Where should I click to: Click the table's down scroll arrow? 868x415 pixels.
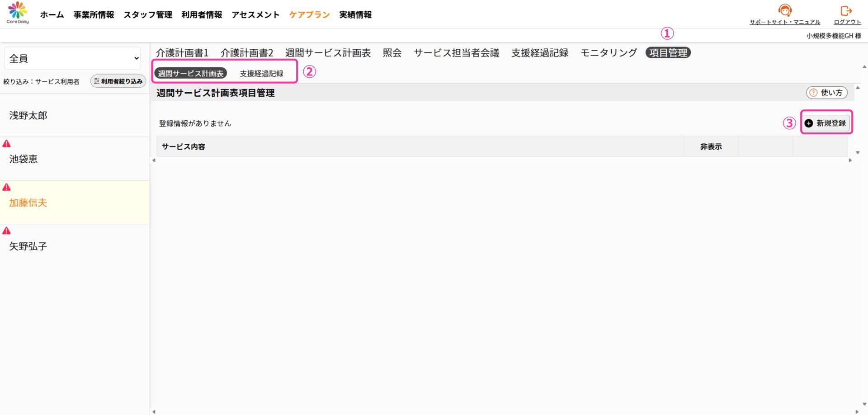tap(858, 153)
